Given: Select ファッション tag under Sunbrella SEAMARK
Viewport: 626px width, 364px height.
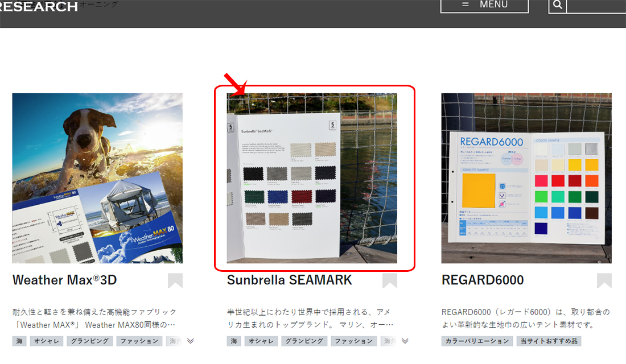Looking at the screenshot, I should (x=354, y=341).
